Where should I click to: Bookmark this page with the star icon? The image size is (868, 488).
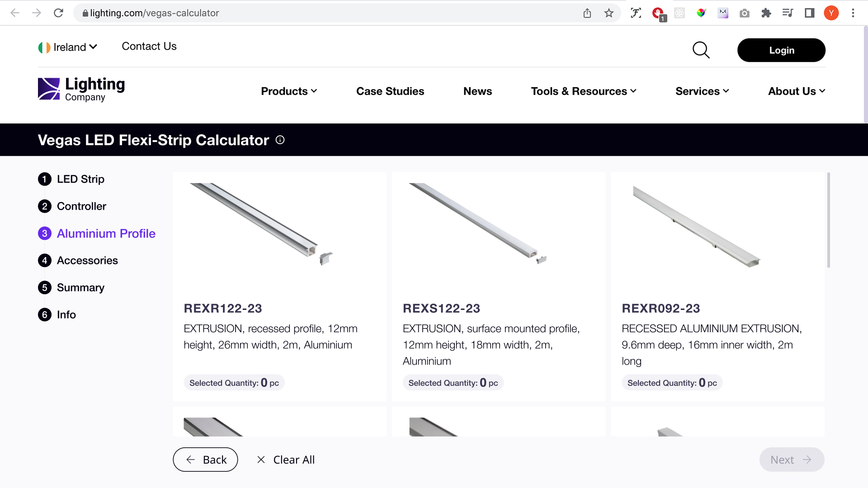(609, 13)
